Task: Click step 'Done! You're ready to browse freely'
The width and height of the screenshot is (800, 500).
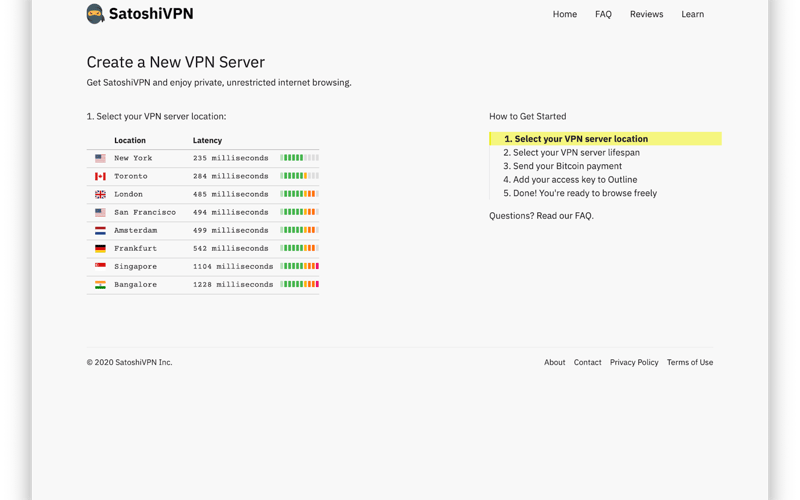Action: coord(580,193)
